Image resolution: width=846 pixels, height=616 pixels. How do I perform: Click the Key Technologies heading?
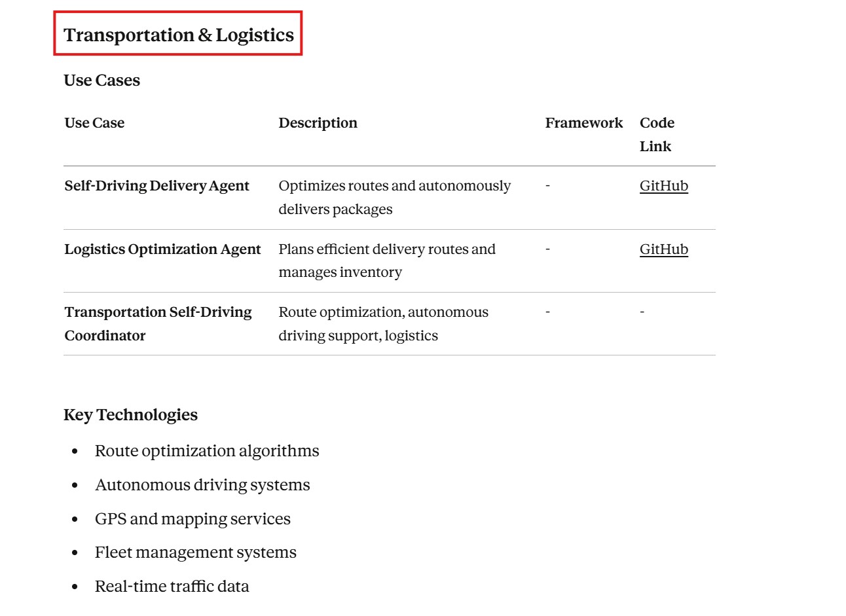130,415
